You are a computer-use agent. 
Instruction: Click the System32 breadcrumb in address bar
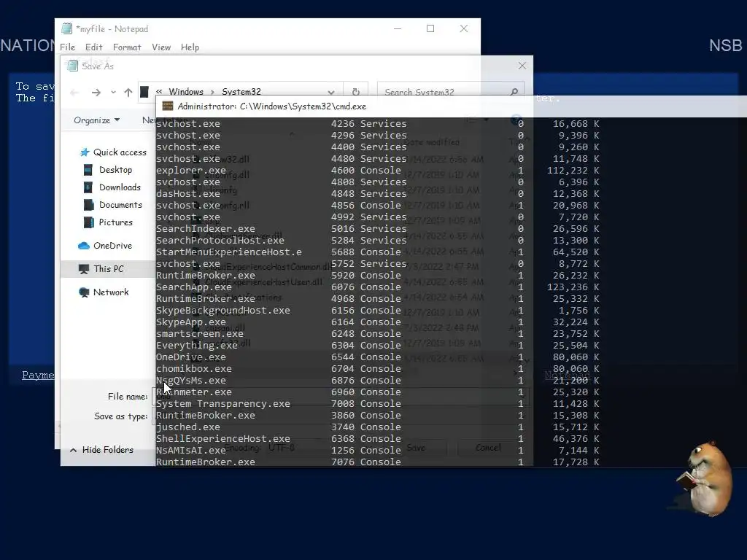pyautogui.click(x=241, y=91)
